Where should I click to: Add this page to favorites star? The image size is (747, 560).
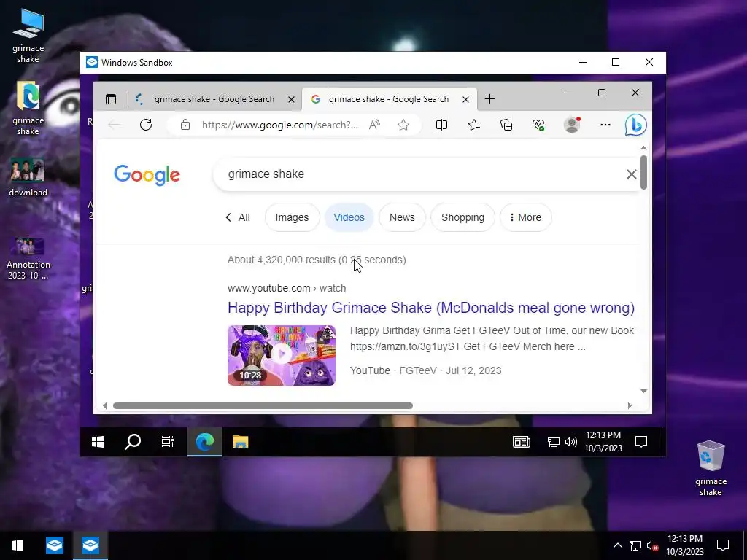point(403,125)
